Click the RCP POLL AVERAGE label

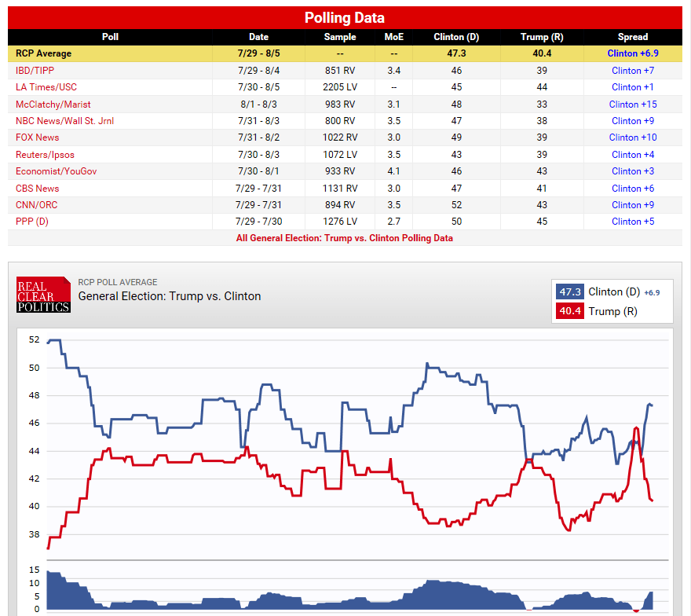tap(118, 282)
